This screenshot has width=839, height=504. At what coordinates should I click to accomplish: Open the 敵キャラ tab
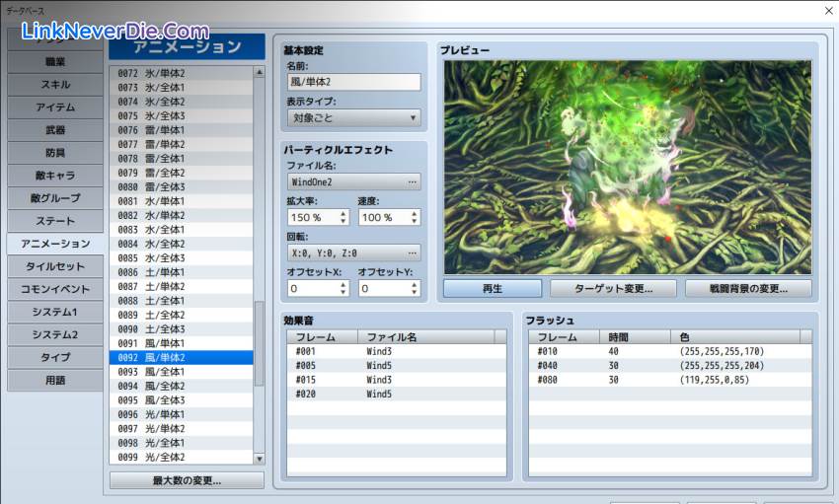[x=55, y=176]
